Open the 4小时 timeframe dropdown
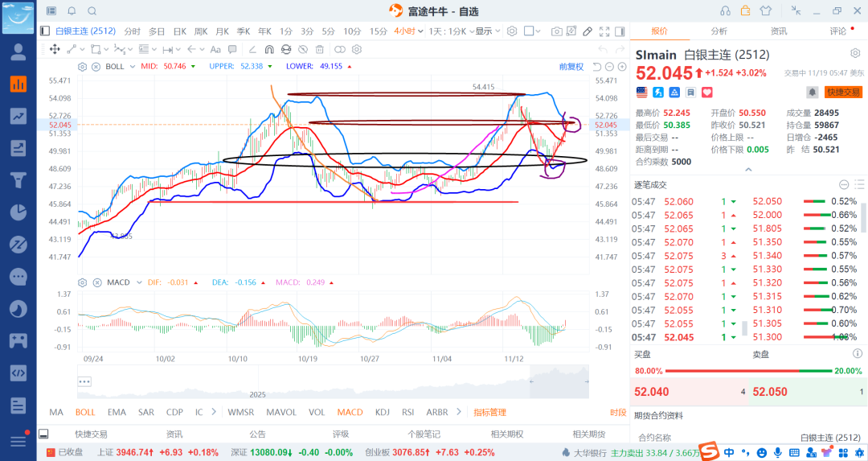Screen dimensions: 868x461 point(408,31)
